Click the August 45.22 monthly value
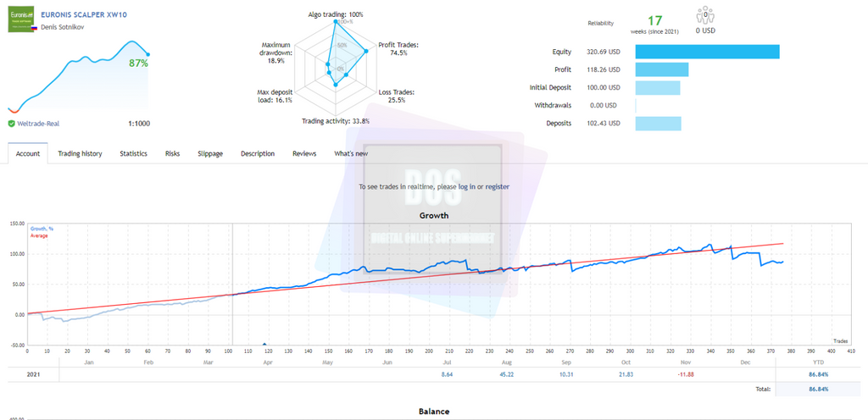 506,374
